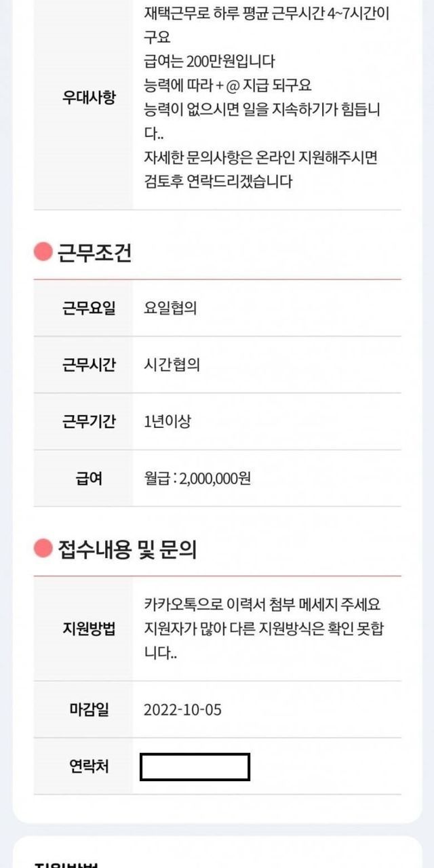Click the 연락처 row label

[x=89, y=766]
